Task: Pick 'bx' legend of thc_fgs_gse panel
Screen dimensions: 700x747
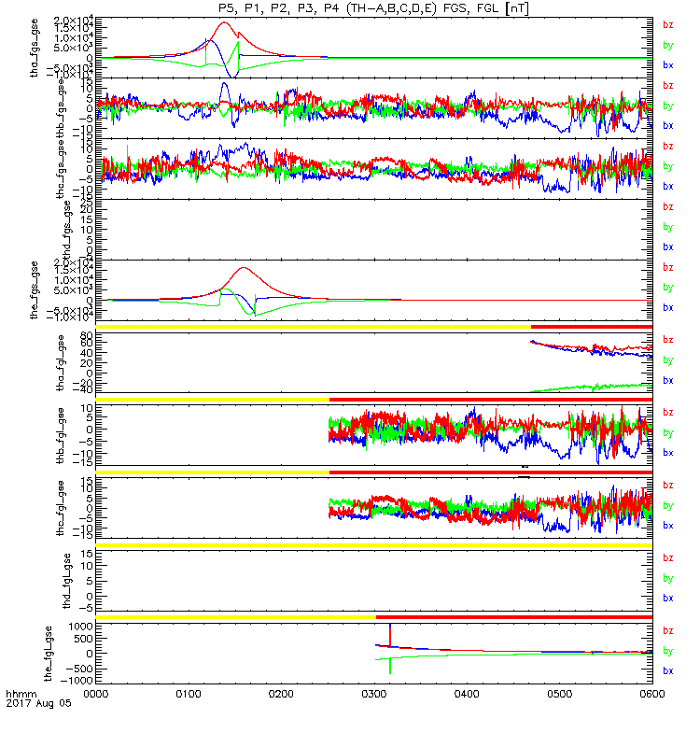Action: point(668,186)
